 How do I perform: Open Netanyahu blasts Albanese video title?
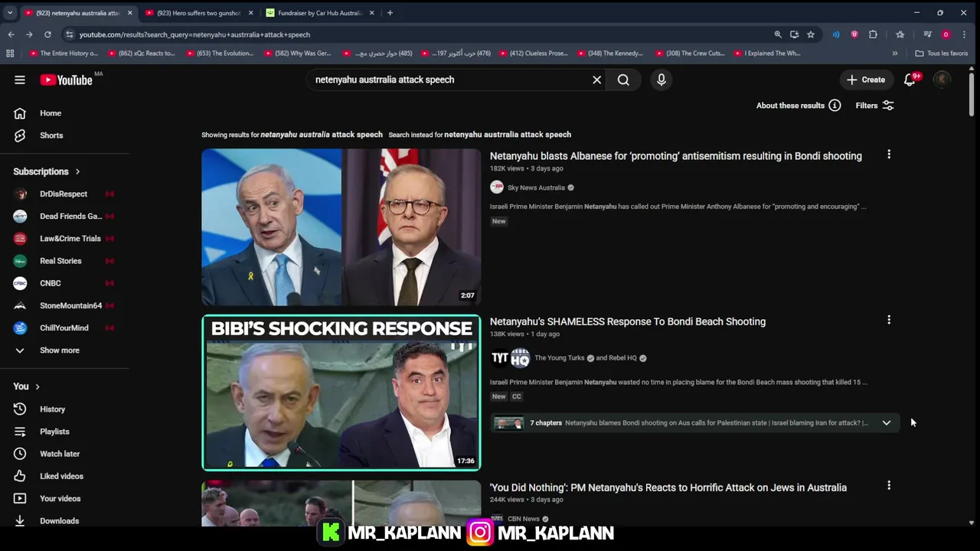(x=676, y=156)
